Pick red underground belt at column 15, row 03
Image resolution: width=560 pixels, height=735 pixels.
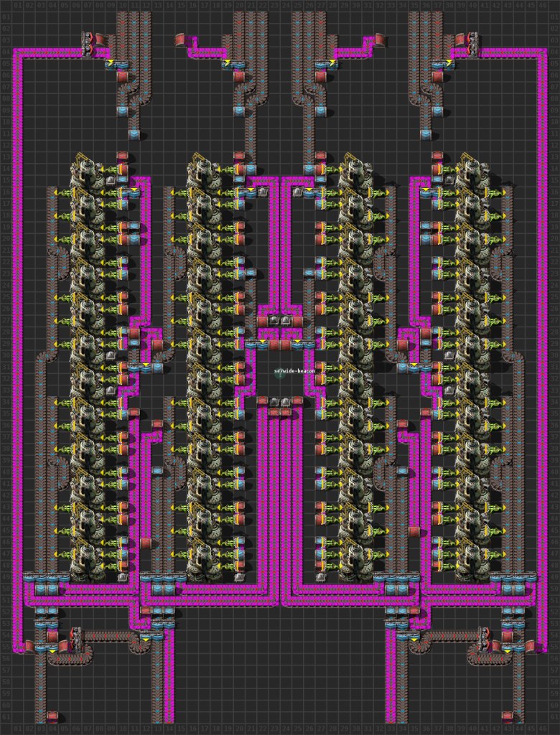click(182, 40)
